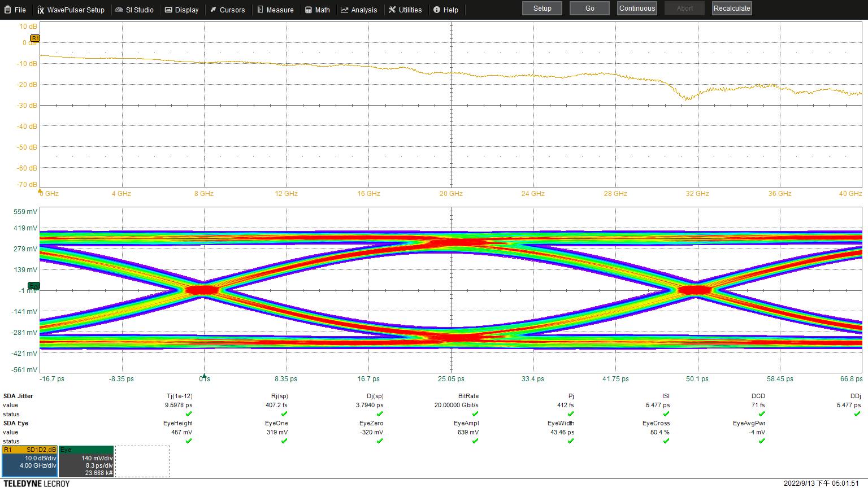
Task: Click the Utilities wrench icon
Action: point(392,10)
